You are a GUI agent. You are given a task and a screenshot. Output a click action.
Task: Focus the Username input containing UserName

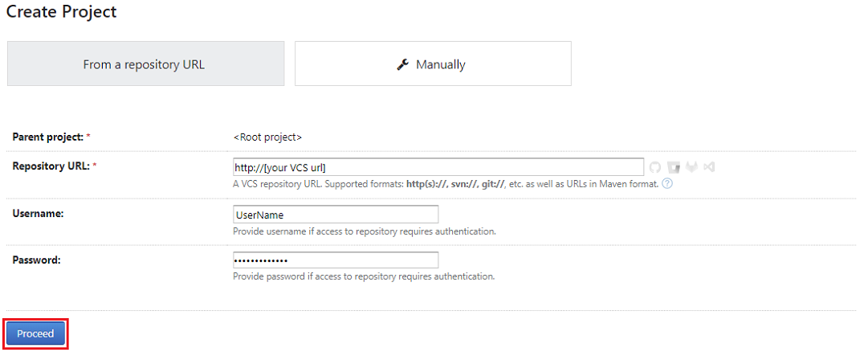(336, 215)
